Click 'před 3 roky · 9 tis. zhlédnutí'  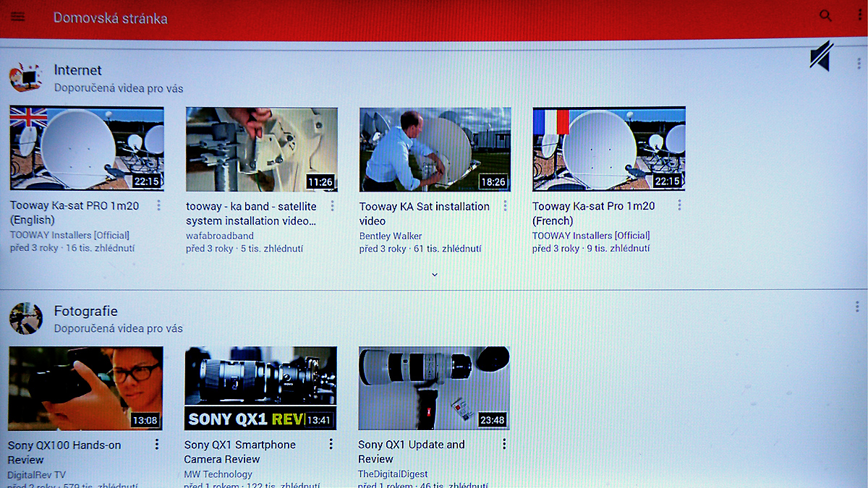(x=591, y=248)
